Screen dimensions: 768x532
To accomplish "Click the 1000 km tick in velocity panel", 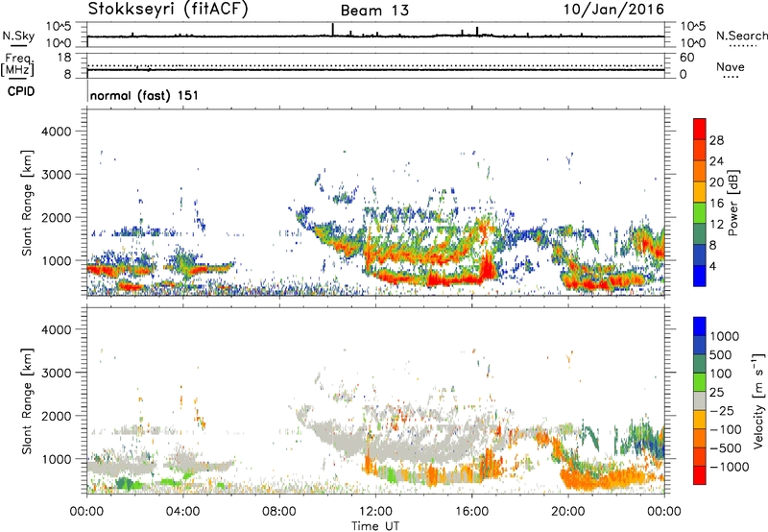I will pos(57,459).
